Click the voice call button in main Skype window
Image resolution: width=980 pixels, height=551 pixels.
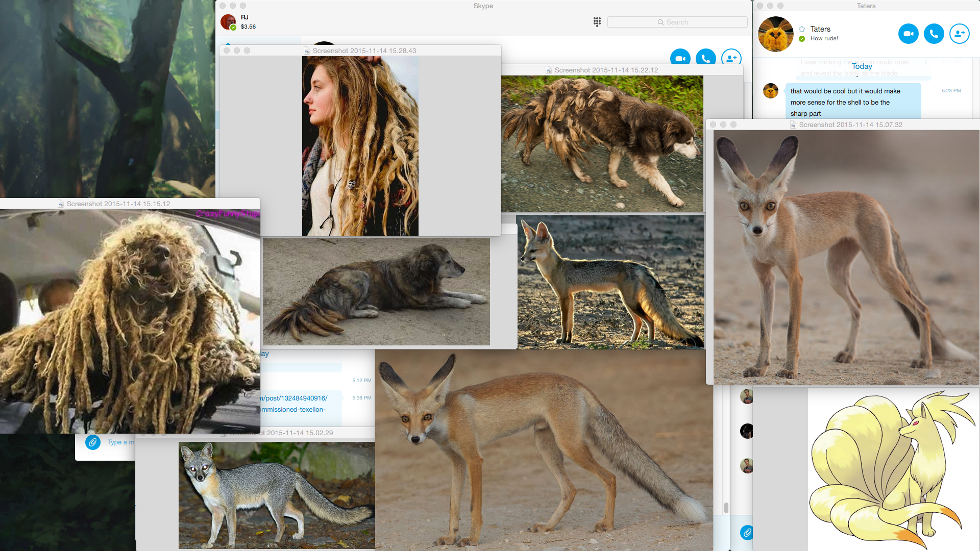705,58
